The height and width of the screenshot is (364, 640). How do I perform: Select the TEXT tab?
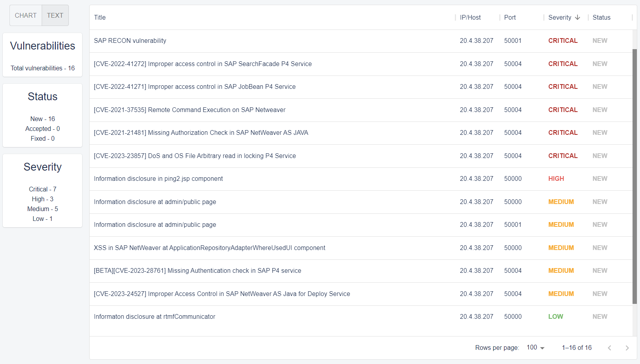(x=55, y=15)
